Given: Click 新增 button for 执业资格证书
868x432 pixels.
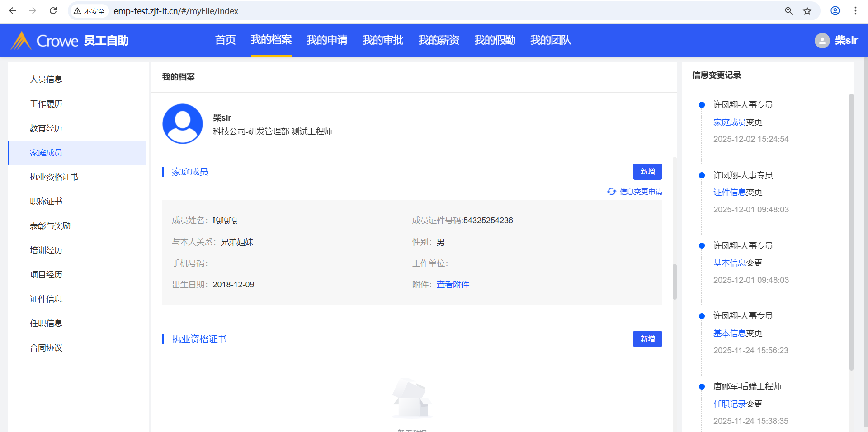Looking at the screenshot, I should click(647, 339).
